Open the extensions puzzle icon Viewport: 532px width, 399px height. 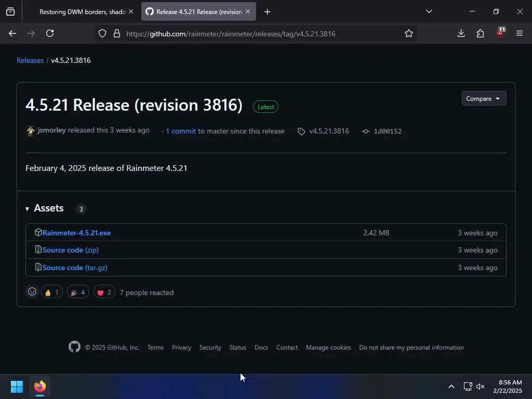(x=480, y=33)
